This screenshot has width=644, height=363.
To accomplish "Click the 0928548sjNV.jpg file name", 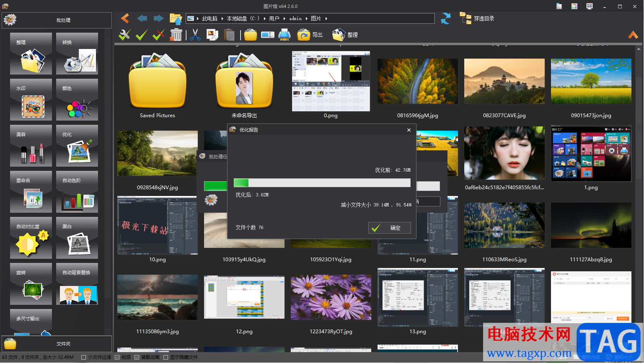I will [x=158, y=188].
